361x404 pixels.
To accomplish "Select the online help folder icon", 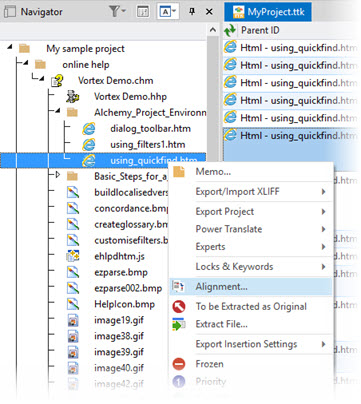I will coord(40,64).
